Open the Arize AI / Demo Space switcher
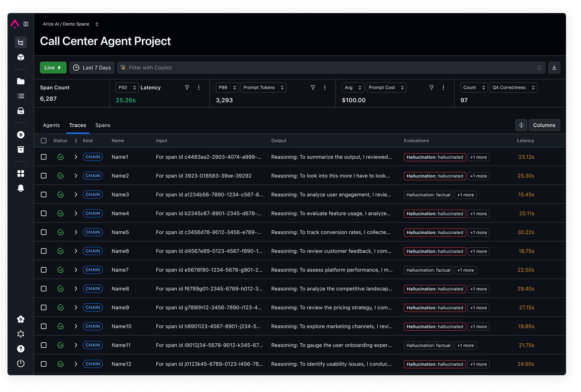Image resolution: width=581 pixels, height=392 pixels. tap(71, 24)
